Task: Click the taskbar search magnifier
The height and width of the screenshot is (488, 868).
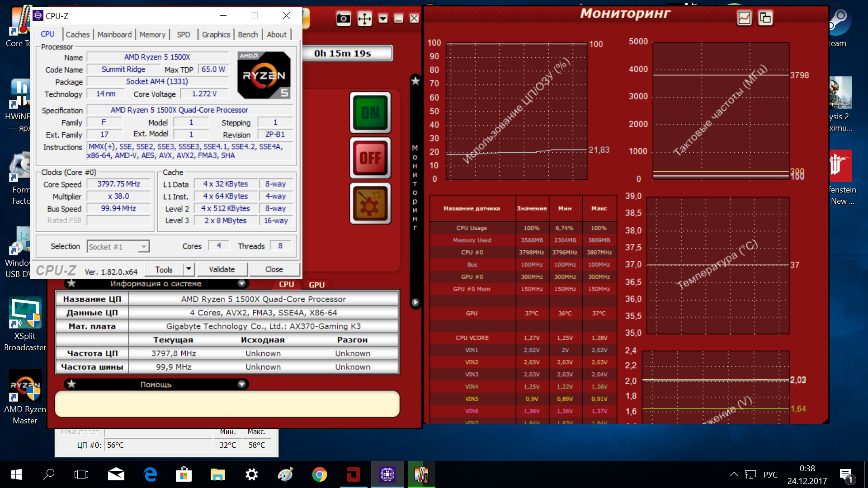Action: point(49,474)
